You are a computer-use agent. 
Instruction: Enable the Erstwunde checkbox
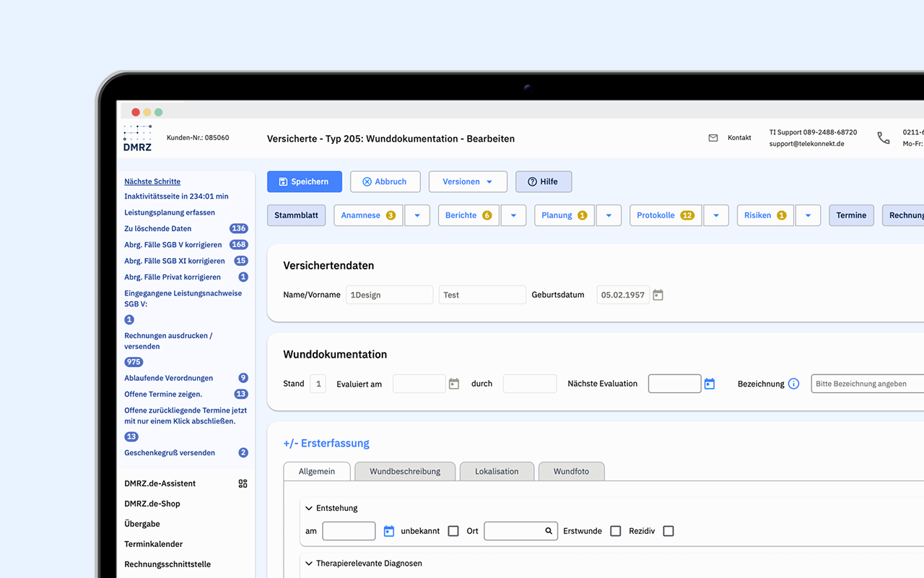pyautogui.click(x=615, y=530)
